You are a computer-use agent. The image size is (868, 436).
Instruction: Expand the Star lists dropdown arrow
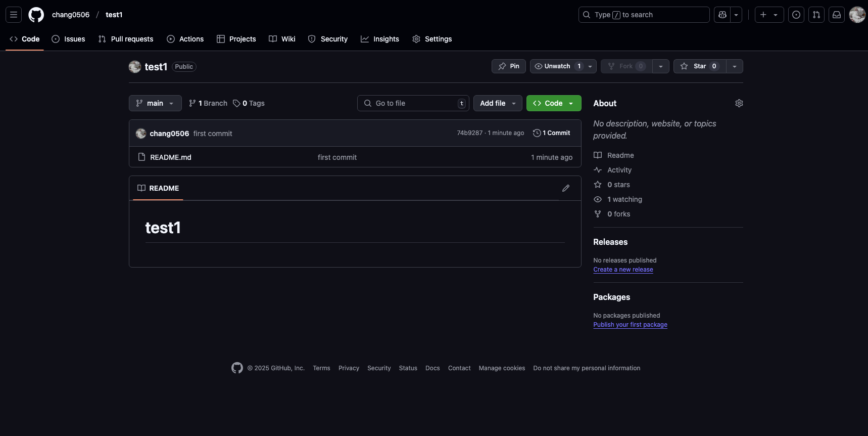coord(735,66)
